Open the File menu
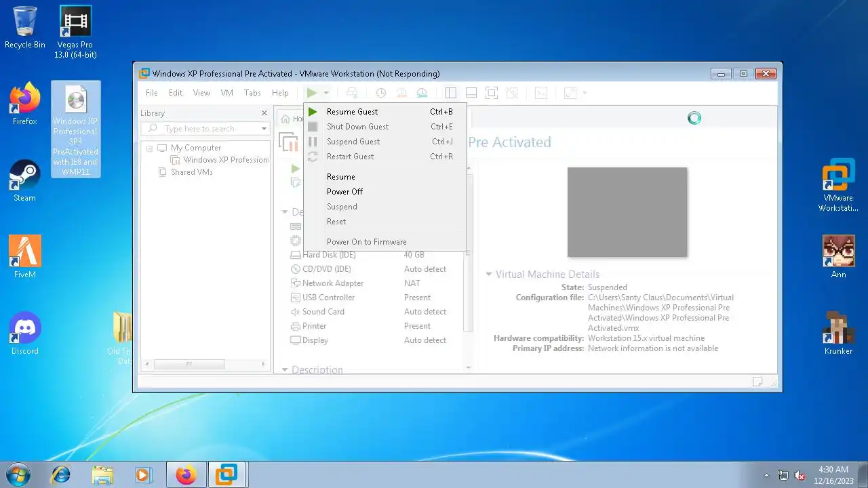 tap(152, 93)
